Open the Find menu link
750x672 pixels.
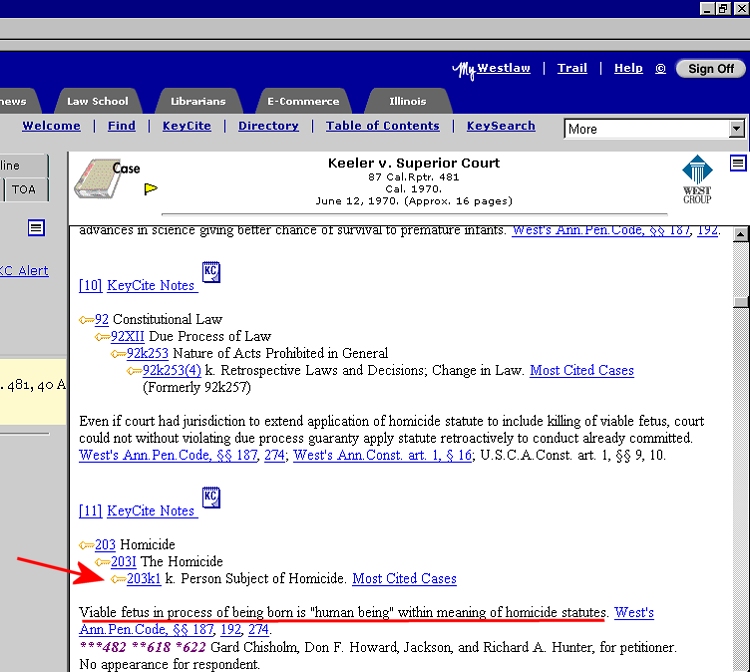click(x=121, y=126)
